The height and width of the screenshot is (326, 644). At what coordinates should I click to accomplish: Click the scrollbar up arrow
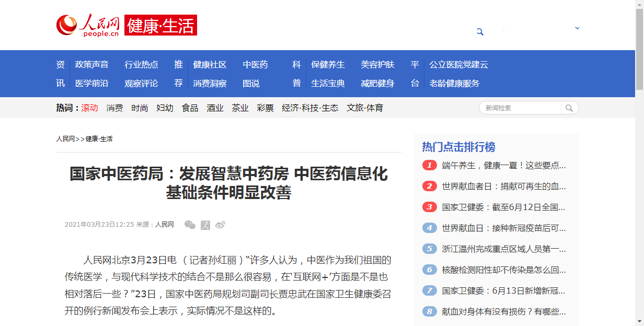(x=639, y=4)
